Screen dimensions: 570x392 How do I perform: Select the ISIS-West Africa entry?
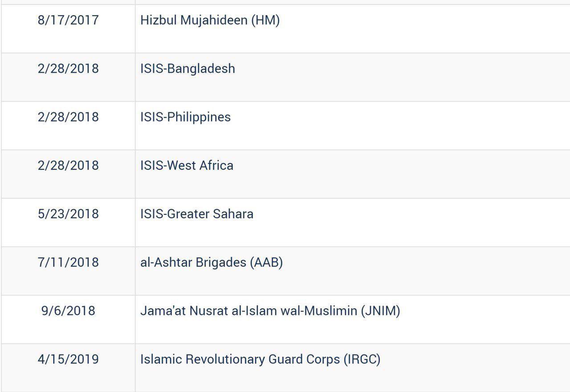coord(187,166)
